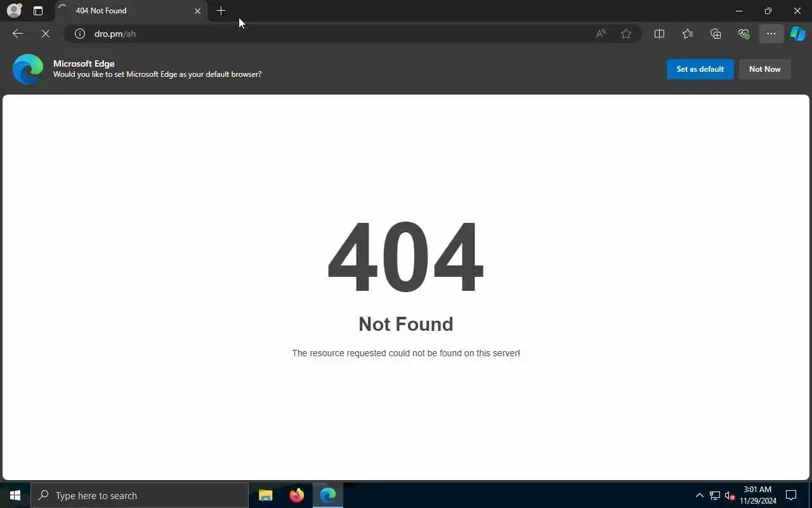This screenshot has width=812, height=508.
Task: Open a new tab with plus button
Action: pyautogui.click(x=221, y=11)
